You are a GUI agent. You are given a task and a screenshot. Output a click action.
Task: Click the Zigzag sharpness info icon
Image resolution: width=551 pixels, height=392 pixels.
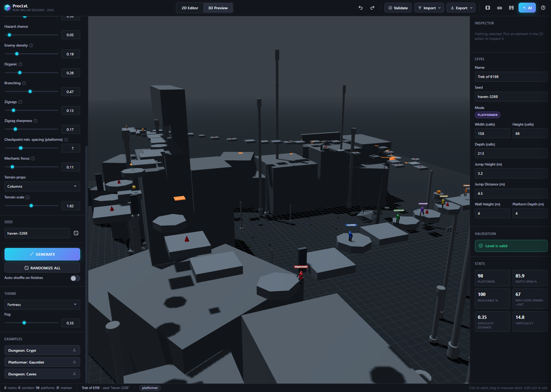[35, 121]
